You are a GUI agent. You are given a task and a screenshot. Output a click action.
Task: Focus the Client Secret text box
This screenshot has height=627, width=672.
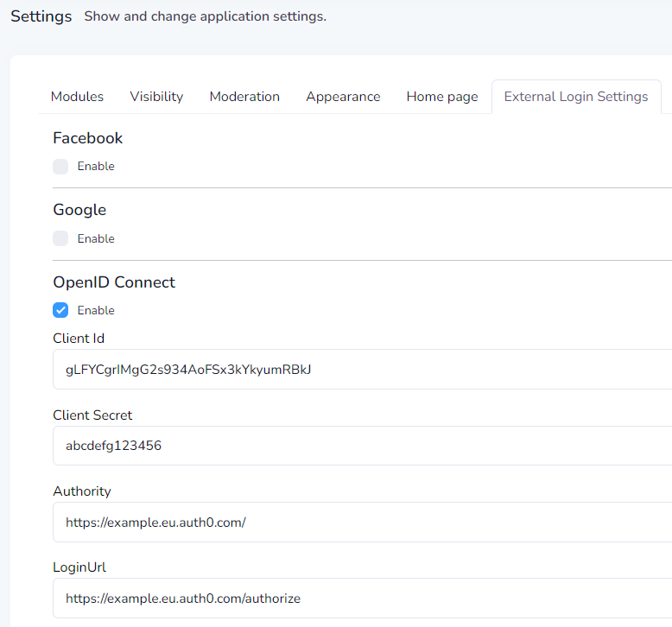point(363,446)
